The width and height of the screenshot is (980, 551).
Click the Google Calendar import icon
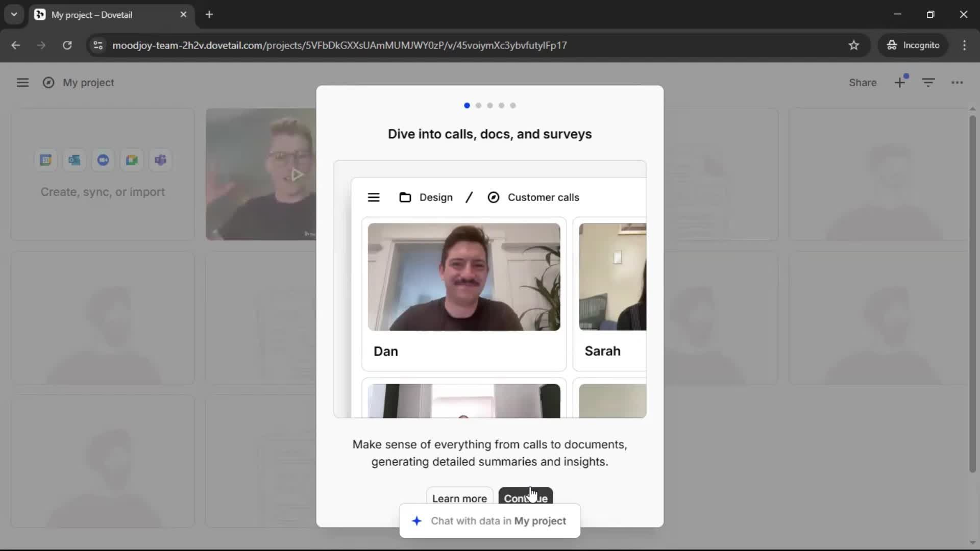[x=46, y=160]
